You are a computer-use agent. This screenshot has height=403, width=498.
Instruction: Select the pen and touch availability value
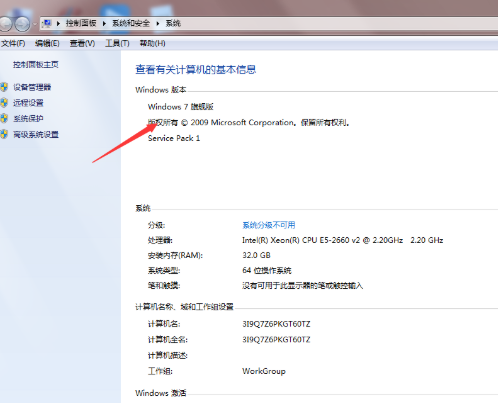coord(302,286)
